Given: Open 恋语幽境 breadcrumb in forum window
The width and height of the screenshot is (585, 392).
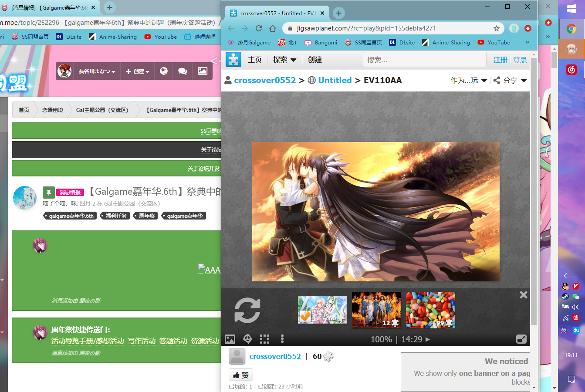Looking at the screenshot, I should (x=53, y=110).
